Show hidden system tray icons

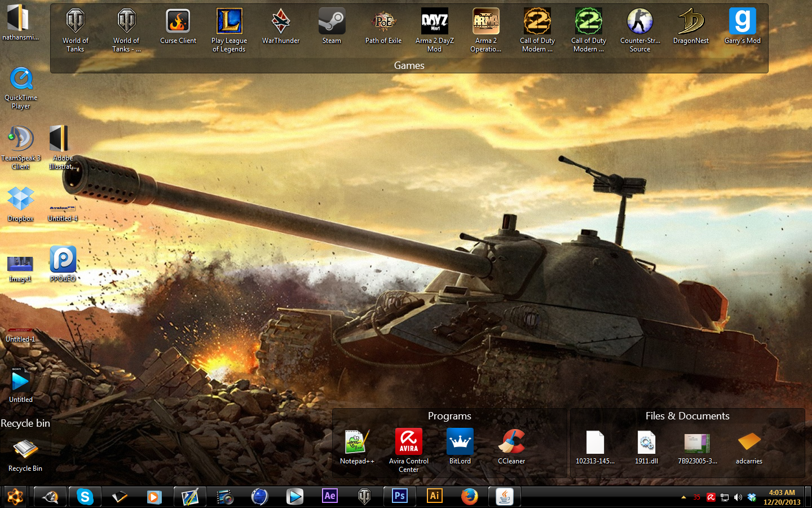tap(683, 497)
